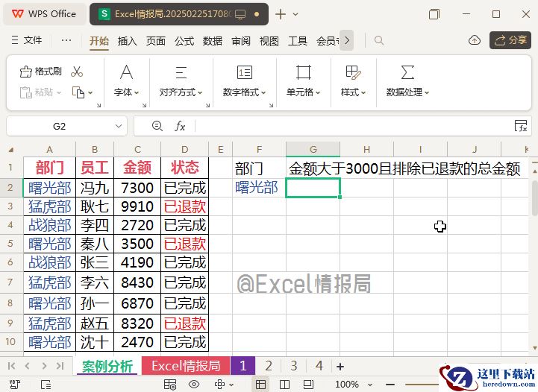Click the search magnifier icon in menu bar
This screenshot has width=538, height=392.
pos(379,40)
